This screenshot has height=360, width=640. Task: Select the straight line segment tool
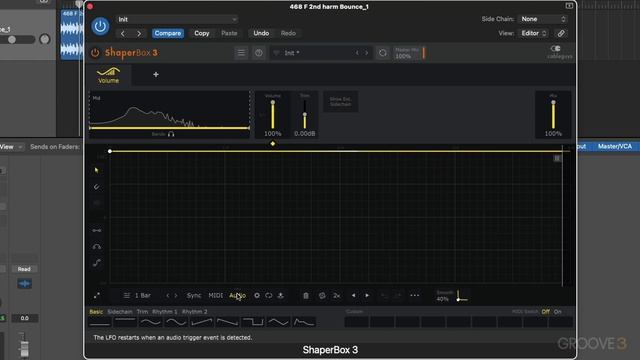pyautogui.click(x=97, y=231)
